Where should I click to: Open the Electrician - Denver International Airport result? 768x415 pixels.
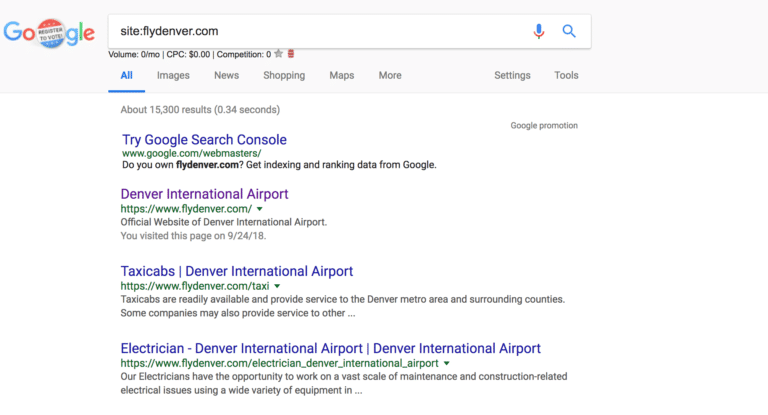(x=331, y=348)
